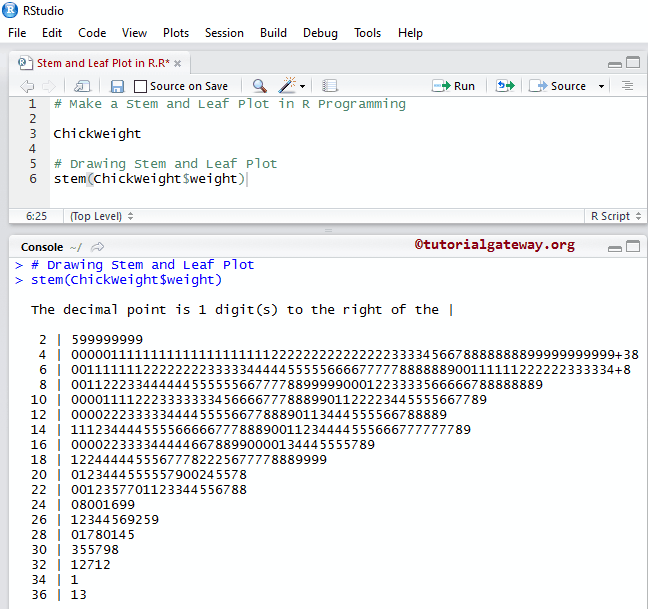This screenshot has height=609, width=648.
Task: Open (Top Level) scope selector
Action: click(x=101, y=216)
